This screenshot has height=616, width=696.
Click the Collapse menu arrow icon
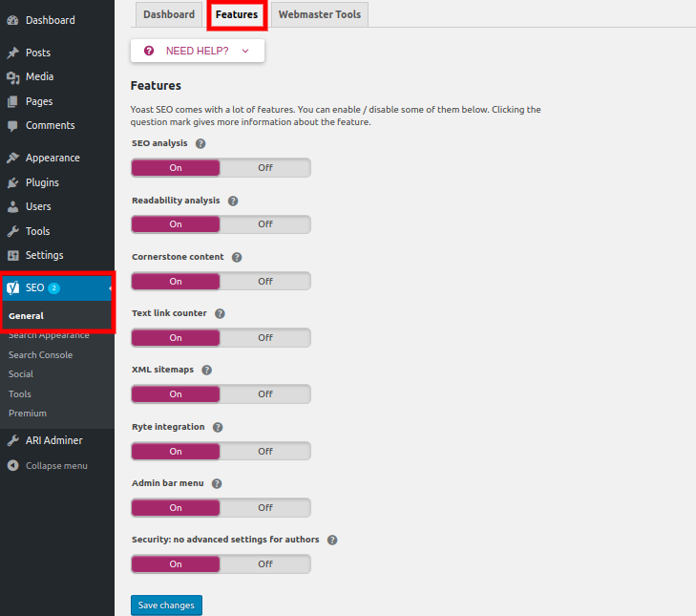[x=12, y=465]
